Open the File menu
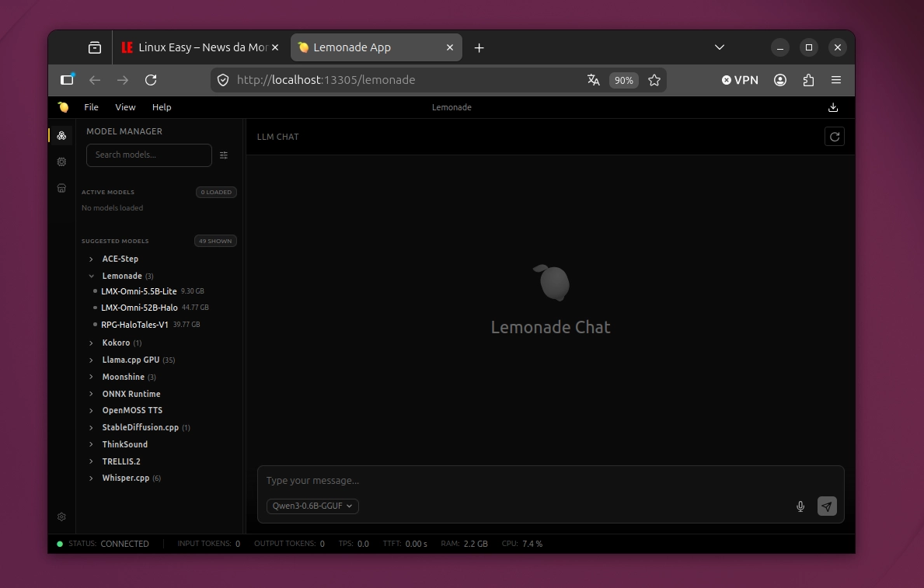The image size is (924, 588). [92, 107]
